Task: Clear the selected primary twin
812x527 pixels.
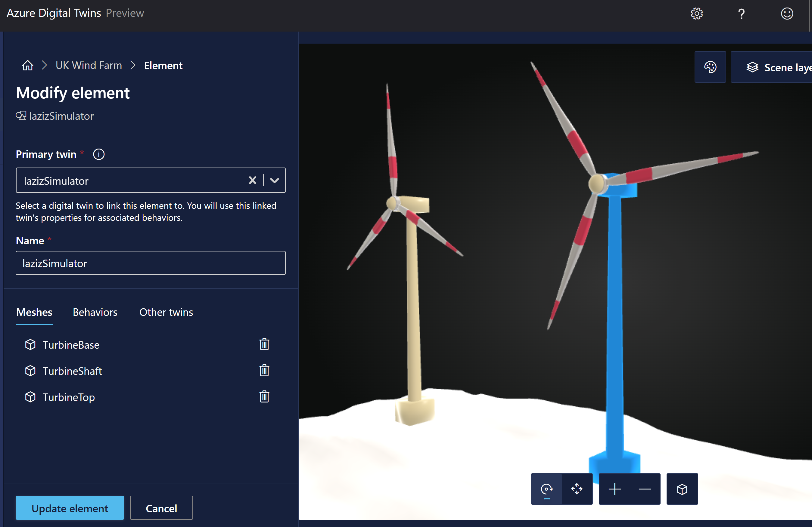Action: tap(253, 180)
